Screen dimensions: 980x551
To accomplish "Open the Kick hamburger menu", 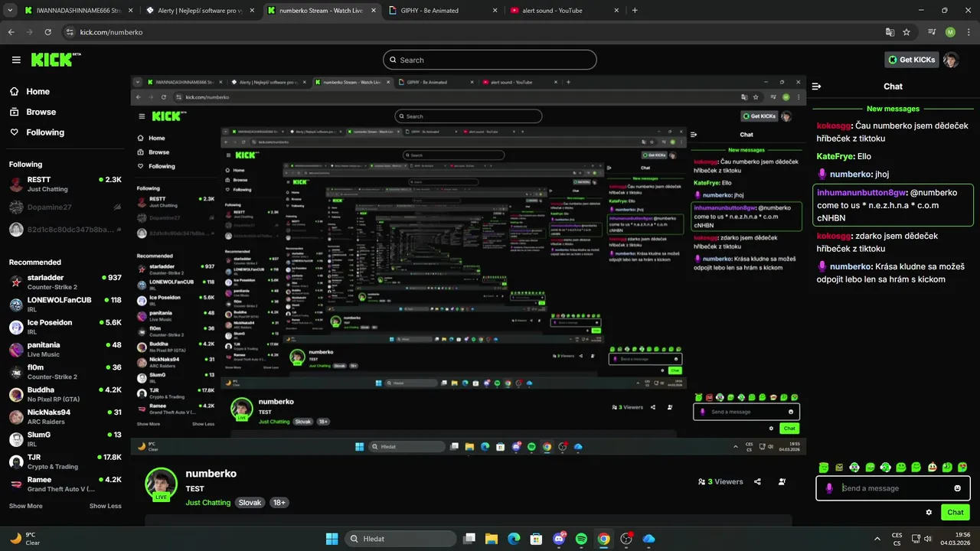I will coord(16,60).
